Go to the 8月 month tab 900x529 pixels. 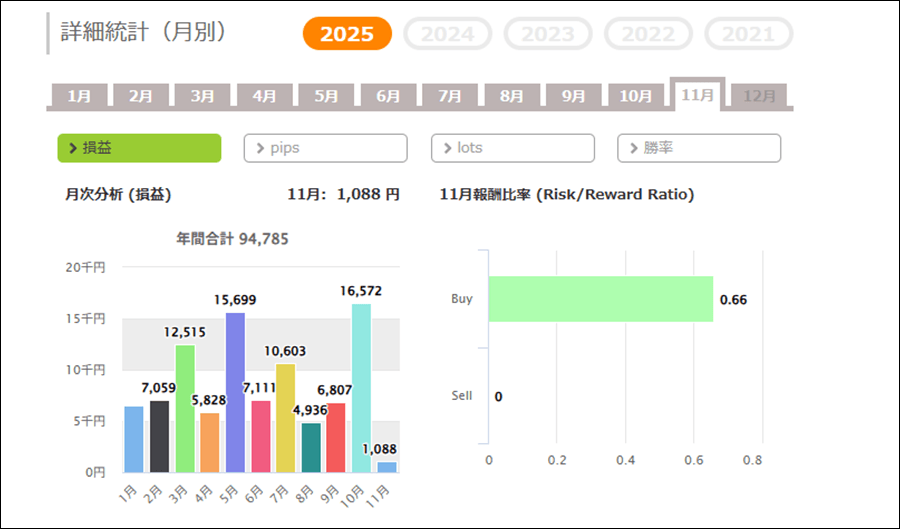(511, 96)
